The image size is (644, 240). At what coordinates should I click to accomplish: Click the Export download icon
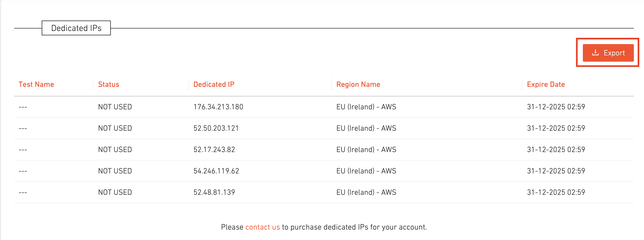click(595, 53)
